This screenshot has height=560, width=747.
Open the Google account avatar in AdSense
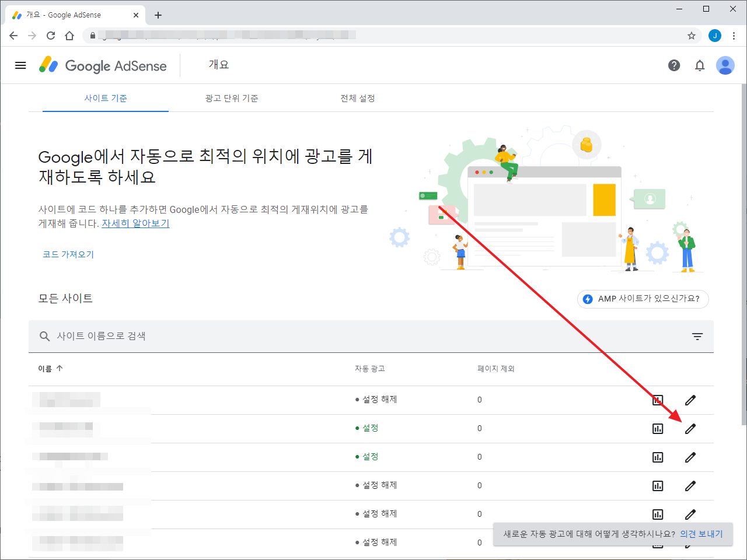725,65
